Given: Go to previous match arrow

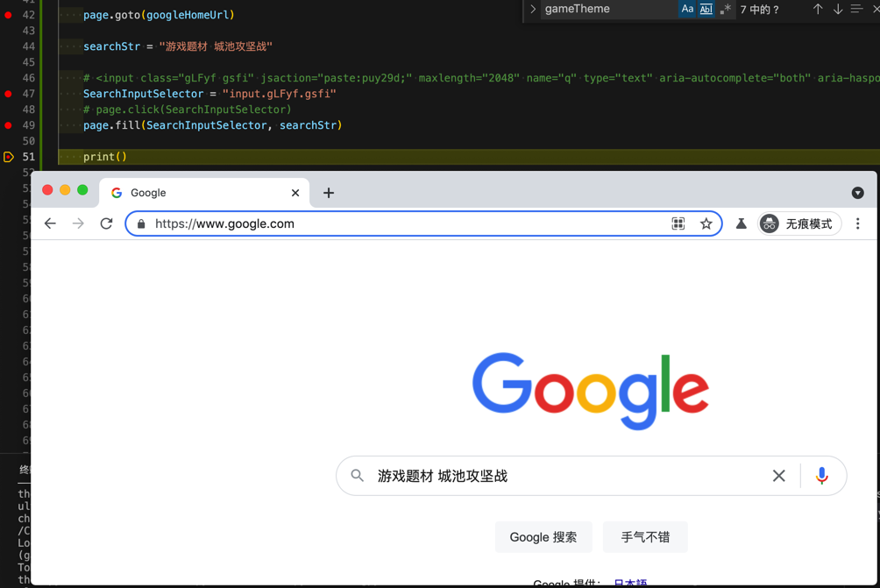Looking at the screenshot, I should pos(818,9).
